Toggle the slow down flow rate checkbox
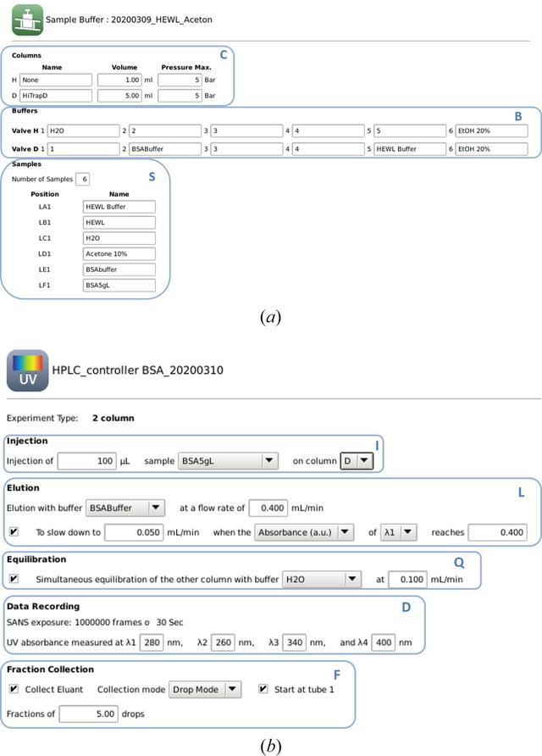542x756 pixels. click(14, 531)
